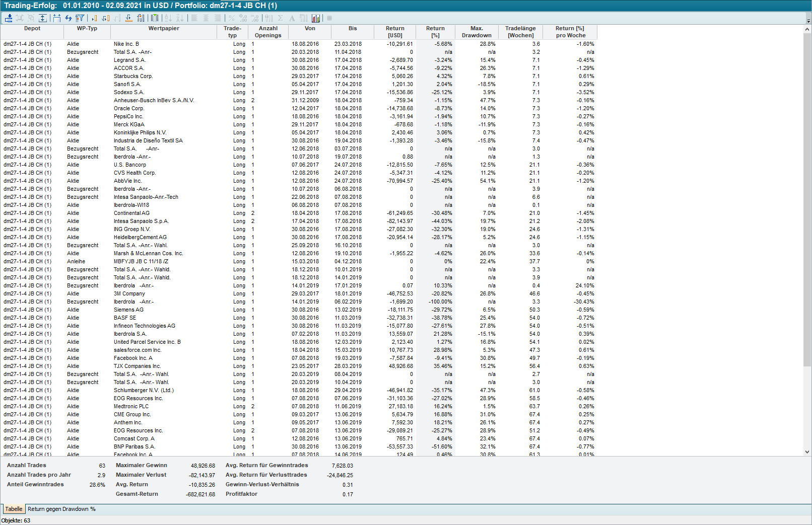This screenshot has height=525, width=812.
Task: Open the Return gegen Drawdown % tab
Action: click(61, 509)
